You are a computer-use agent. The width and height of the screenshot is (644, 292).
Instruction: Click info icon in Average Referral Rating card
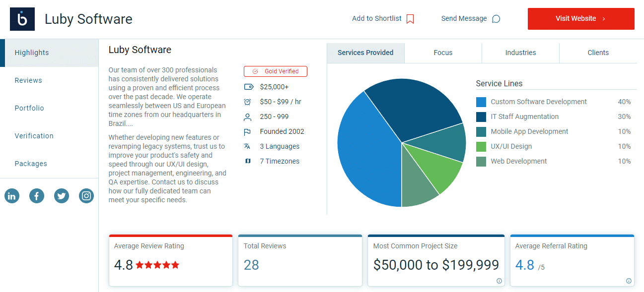click(x=629, y=281)
